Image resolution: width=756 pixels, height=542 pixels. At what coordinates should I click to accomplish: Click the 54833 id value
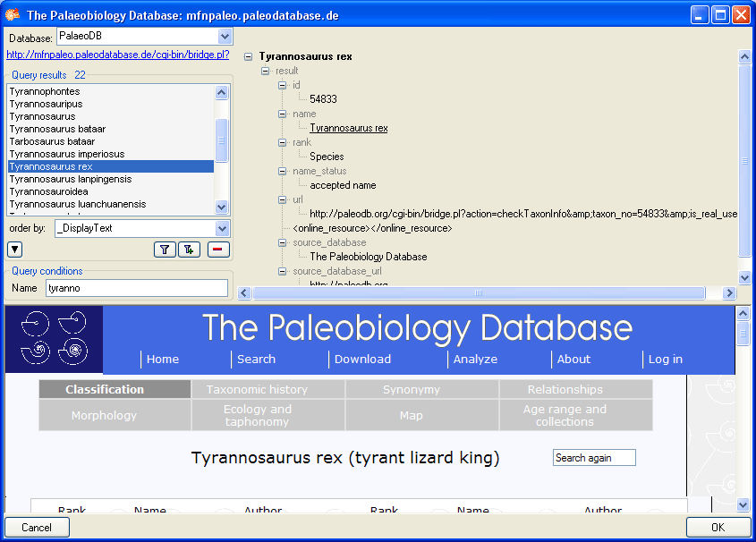click(323, 99)
